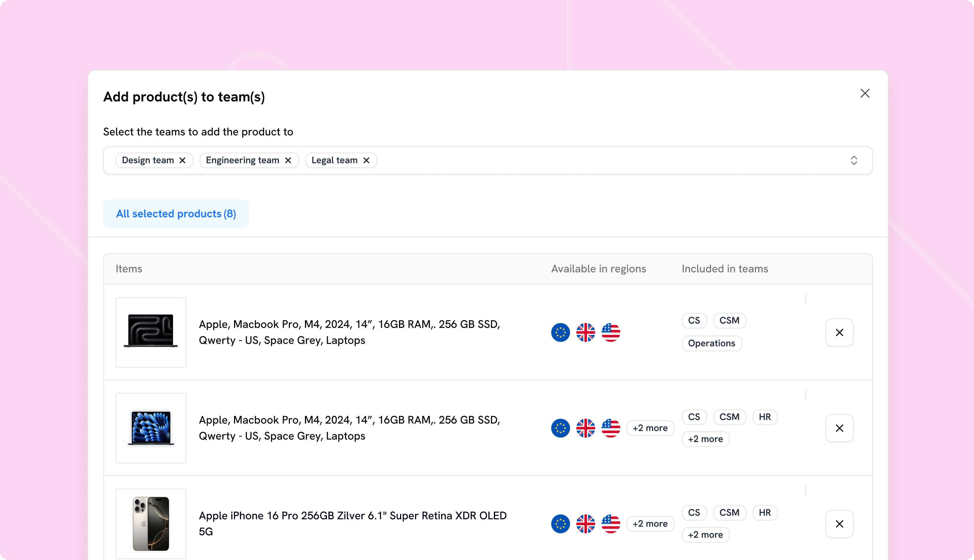Image resolution: width=974 pixels, height=560 pixels.
Task: Expand +2 more regions for iPhone 16 Pro
Action: (x=650, y=524)
